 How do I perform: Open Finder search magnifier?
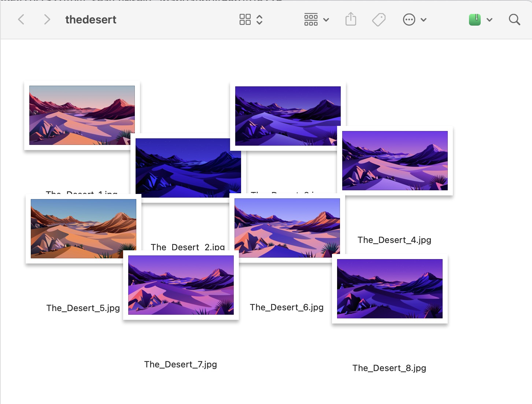pyautogui.click(x=514, y=19)
